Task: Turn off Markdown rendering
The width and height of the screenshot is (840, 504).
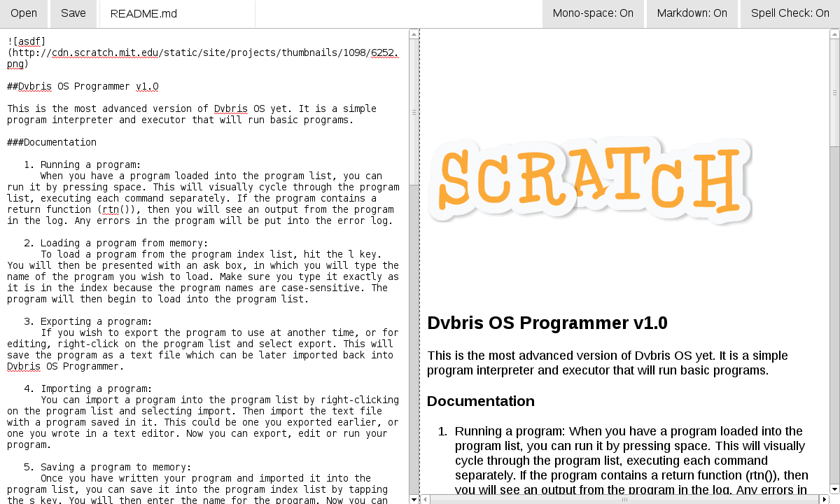Action: coord(692,13)
